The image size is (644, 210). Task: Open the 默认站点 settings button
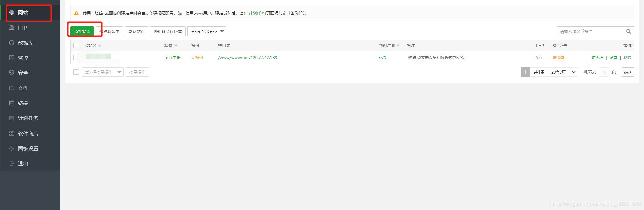[137, 31]
